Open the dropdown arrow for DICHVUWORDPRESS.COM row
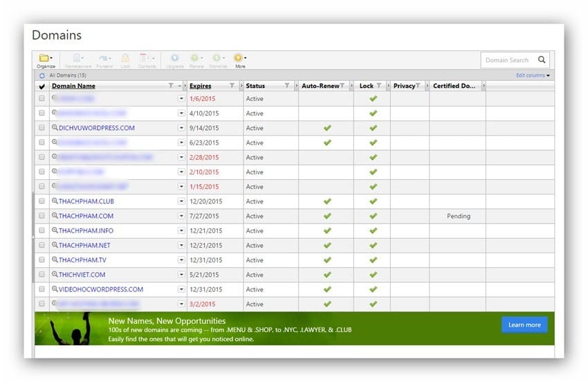 click(181, 128)
